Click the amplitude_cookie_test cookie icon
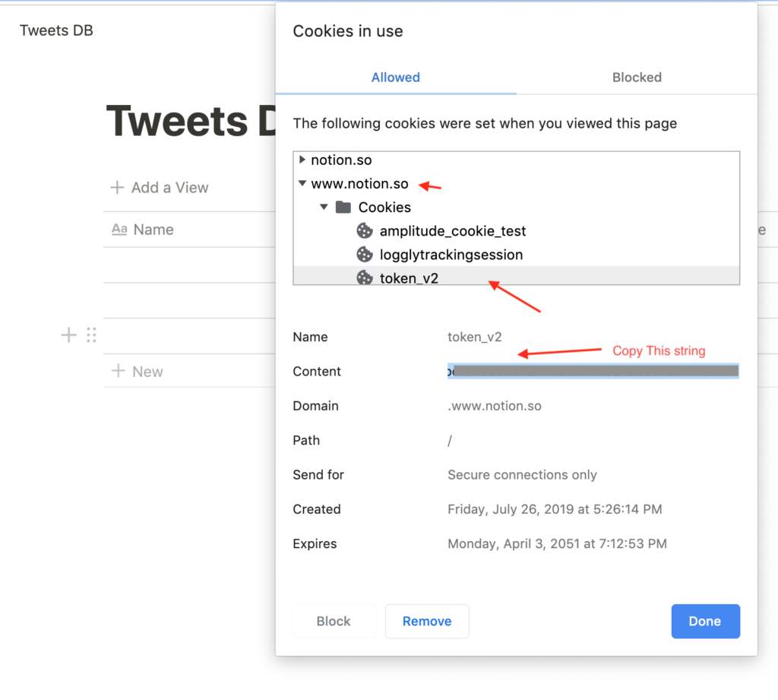The height and width of the screenshot is (700, 778). click(365, 231)
